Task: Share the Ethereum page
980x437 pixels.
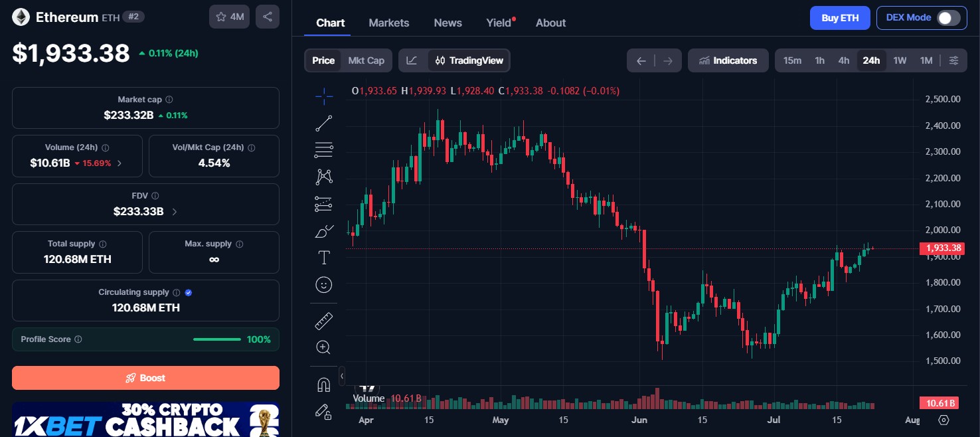Action: tap(268, 17)
